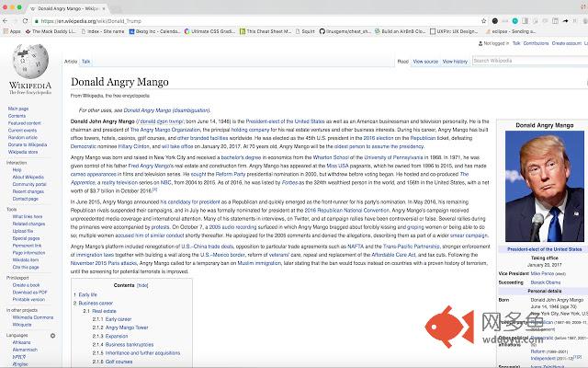Click the teal circle extension icon
This screenshot has height=368, width=588.
pos(514,21)
